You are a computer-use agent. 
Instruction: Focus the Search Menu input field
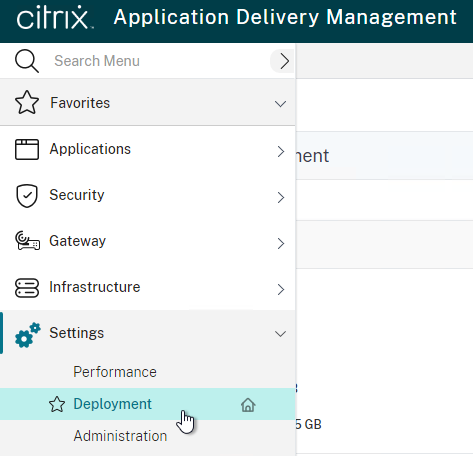point(160,61)
